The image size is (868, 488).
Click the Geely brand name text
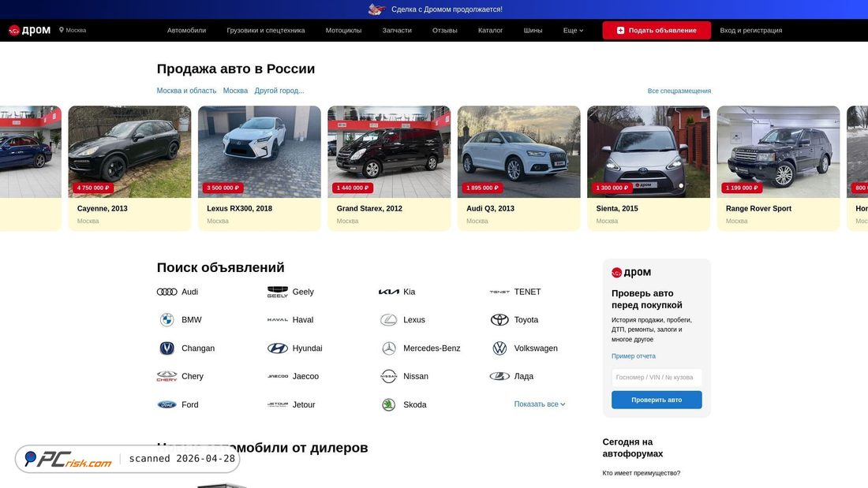[303, 292]
